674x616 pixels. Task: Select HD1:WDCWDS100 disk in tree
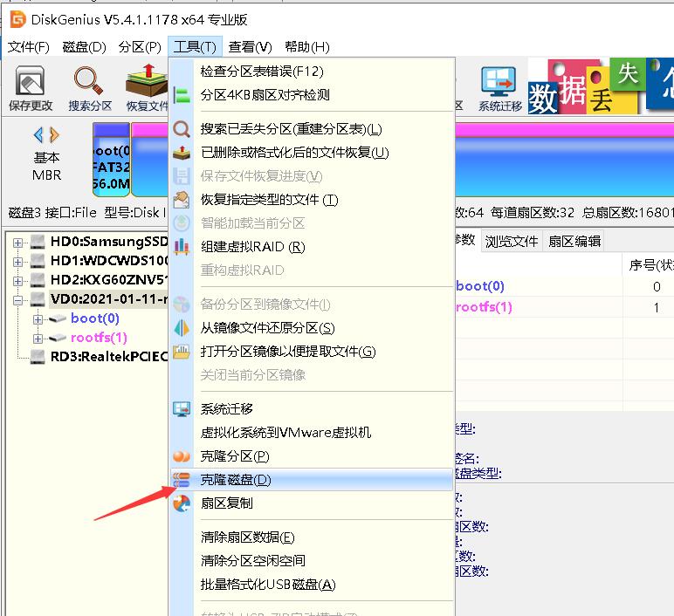109,261
